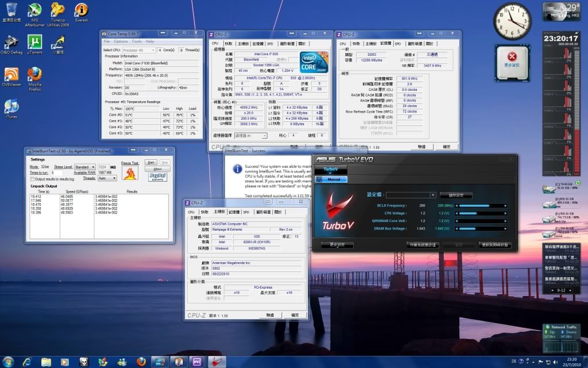Toggle Output results to results.log checkbox

tap(32, 179)
